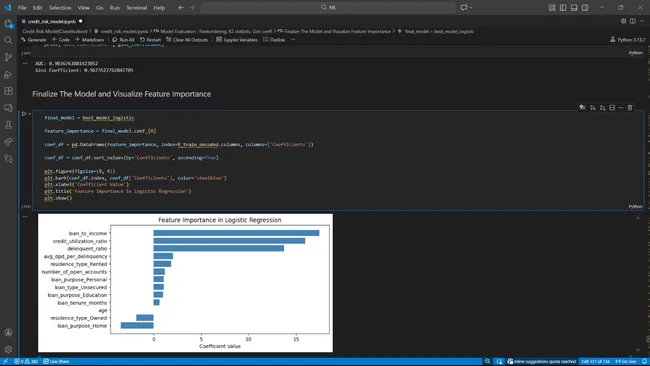The width and height of the screenshot is (650, 366).
Task: Expand run options arrow beside cell run button
Action: [x=29, y=114]
